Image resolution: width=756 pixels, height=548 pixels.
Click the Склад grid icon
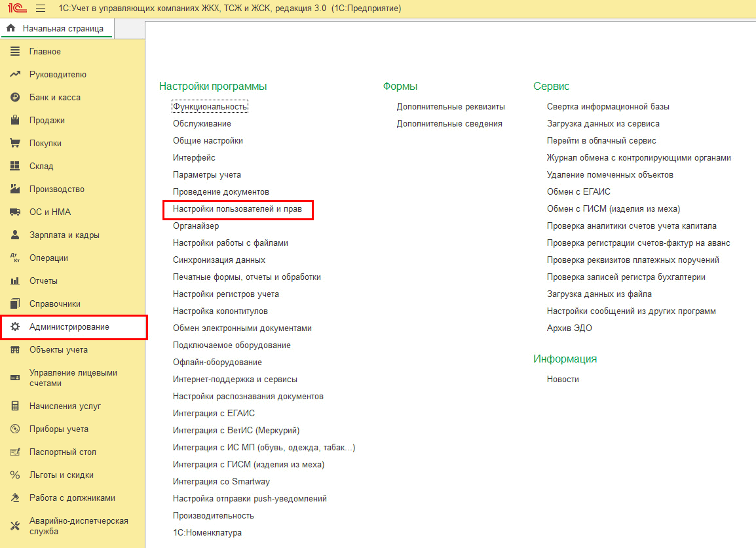[x=15, y=166]
